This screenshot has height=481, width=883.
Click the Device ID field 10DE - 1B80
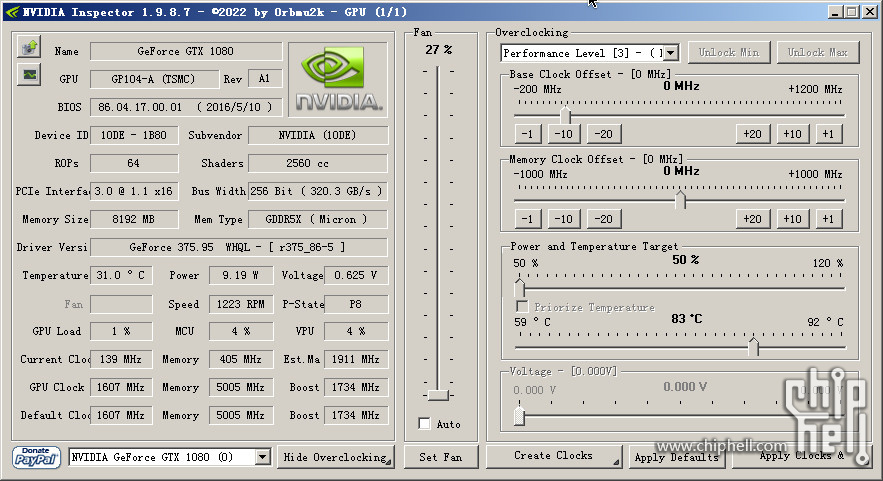point(134,135)
